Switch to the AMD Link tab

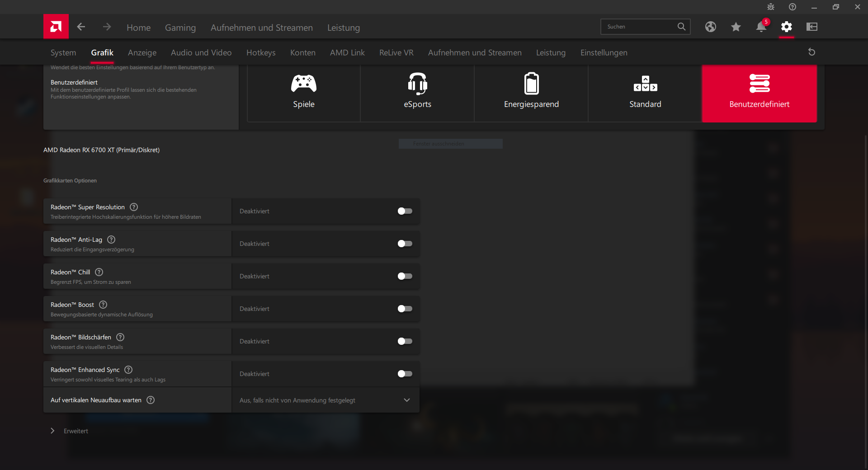pyautogui.click(x=347, y=52)
